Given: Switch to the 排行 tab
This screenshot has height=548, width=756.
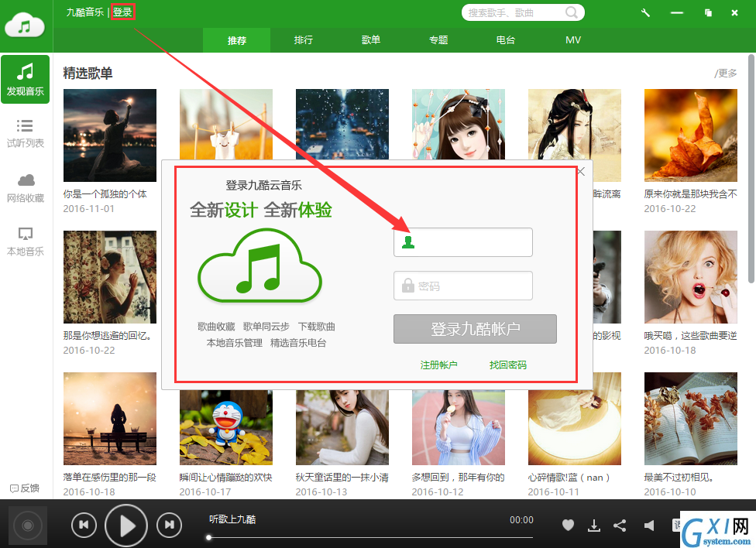Looking at the screenshot, I should [304, 40].
